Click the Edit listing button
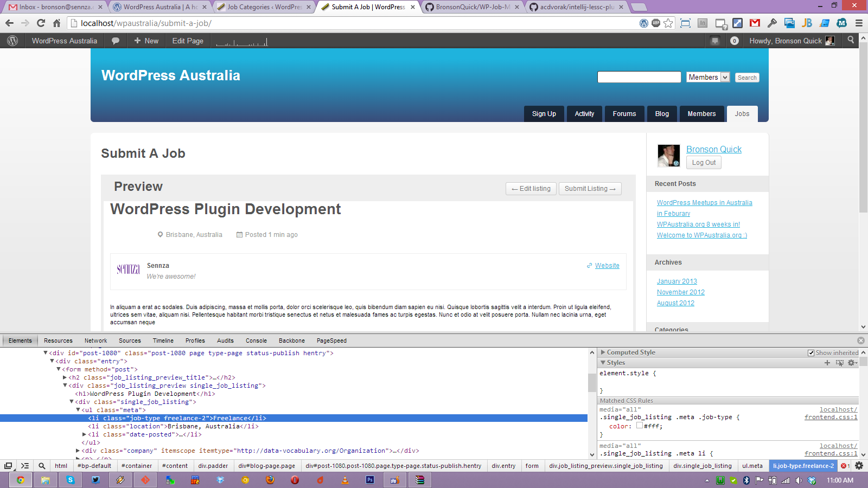This screenshot has width=868, height=488. (531, 189)
